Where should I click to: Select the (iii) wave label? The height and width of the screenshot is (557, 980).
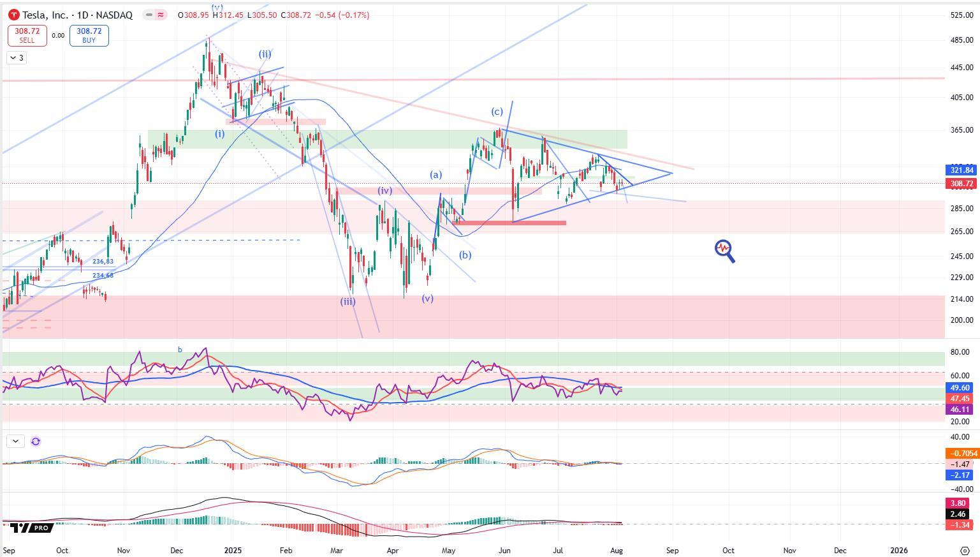pos(347,302)
